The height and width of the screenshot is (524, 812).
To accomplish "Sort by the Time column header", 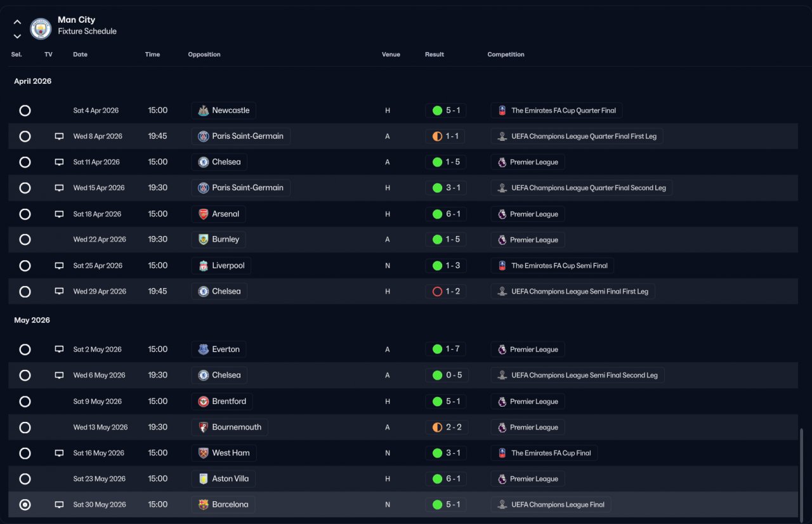I will [x=152, y=55].
